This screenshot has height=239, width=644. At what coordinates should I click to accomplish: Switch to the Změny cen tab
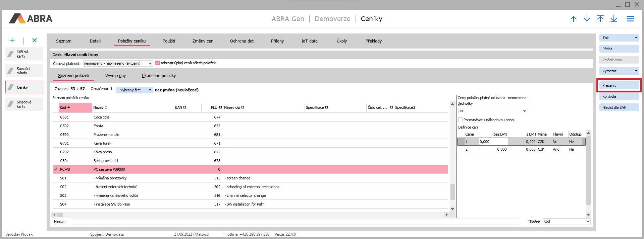[x=203, y=41]
